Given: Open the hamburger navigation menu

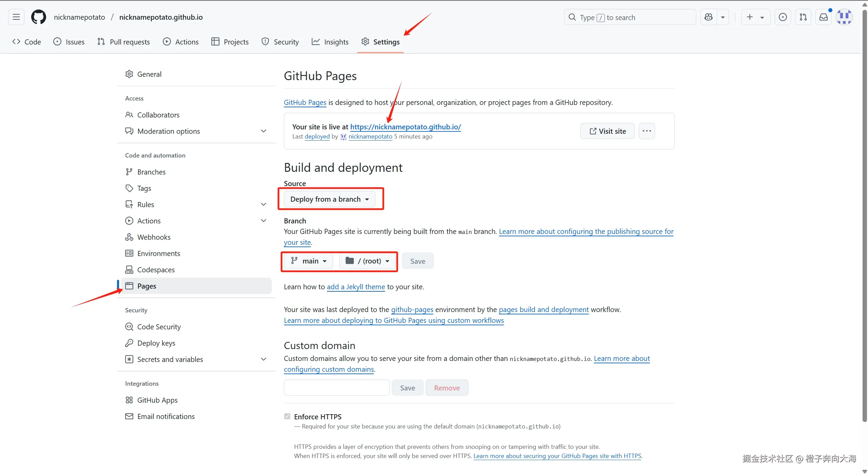Looking at the screenshot, I should [x=16, y=17].
